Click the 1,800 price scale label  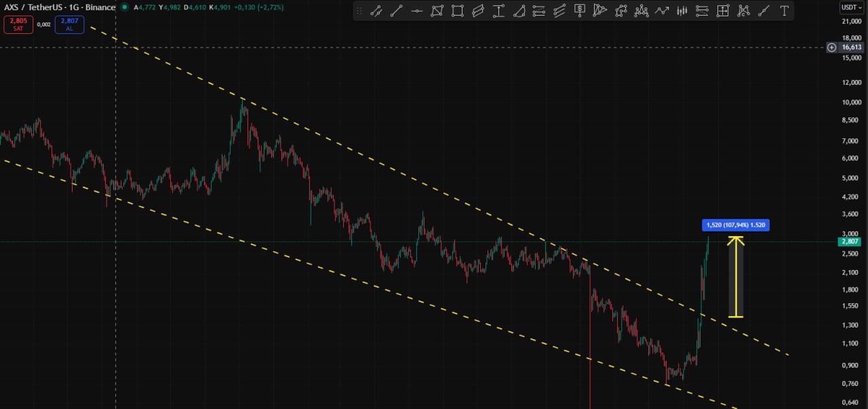click(x=851, y=290)
